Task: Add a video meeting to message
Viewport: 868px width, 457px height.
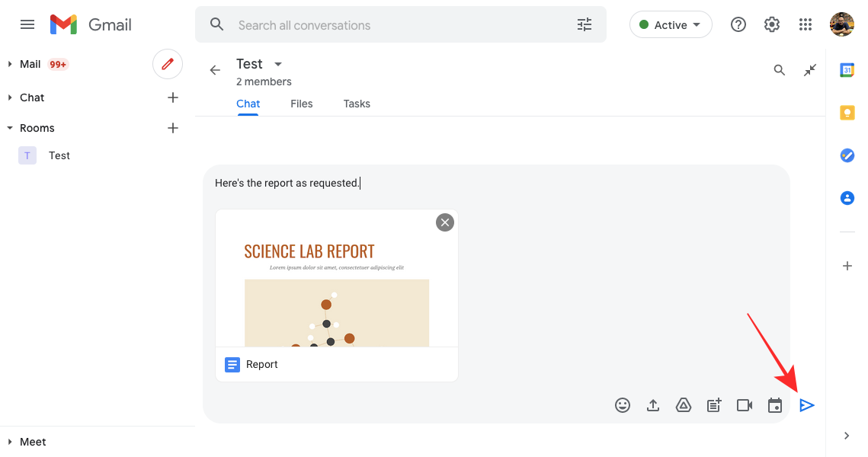Action: tap(745, 406)
